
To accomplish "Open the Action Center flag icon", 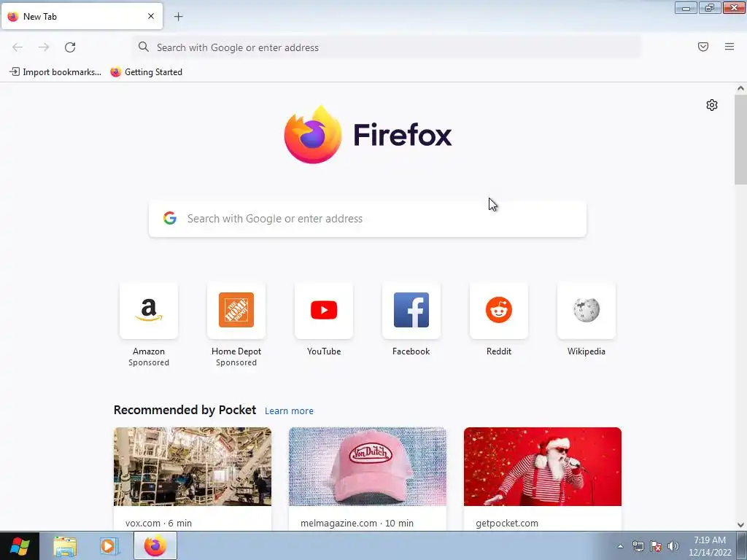I will [656, 546].
